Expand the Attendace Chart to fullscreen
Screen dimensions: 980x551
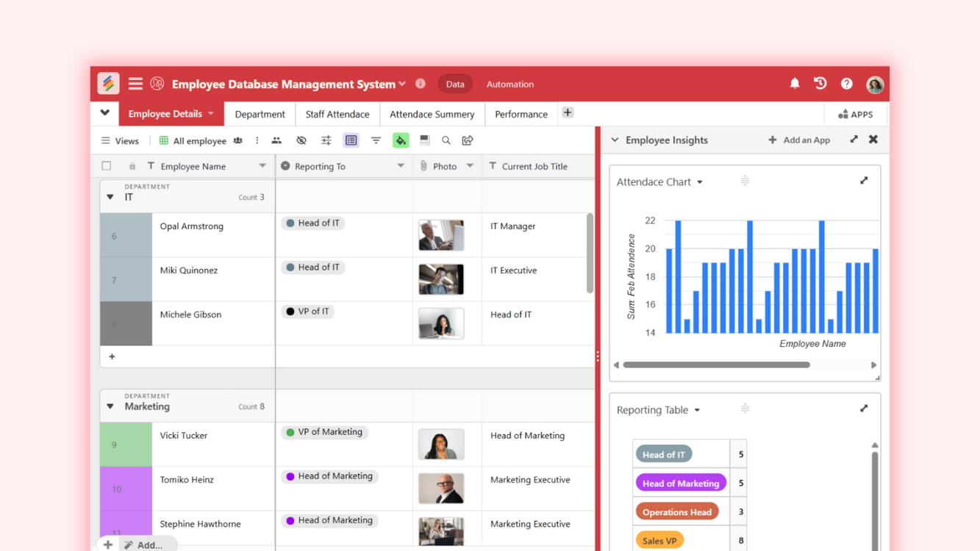pyautogui.click(x=864, y=181)
